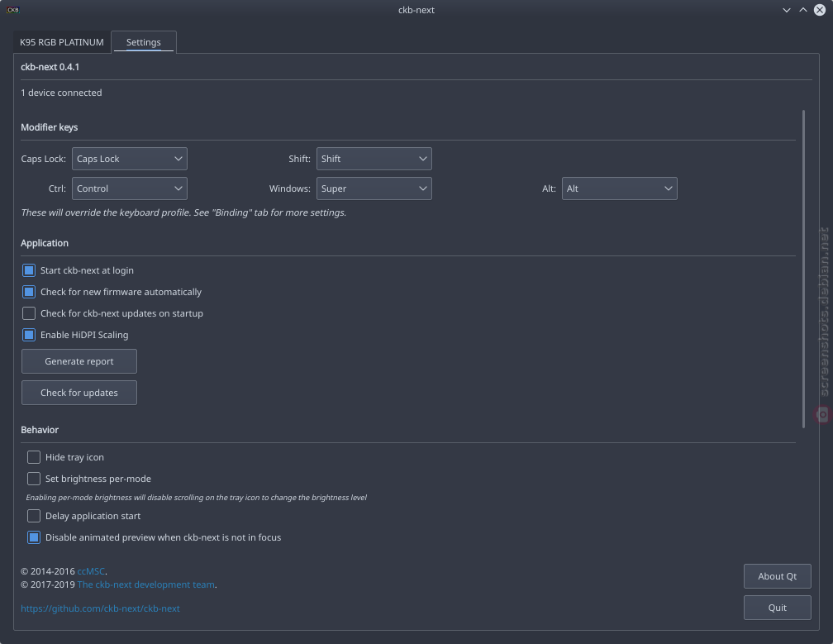
Task: Minimize the ckb-next window
Action: point(786,10)
